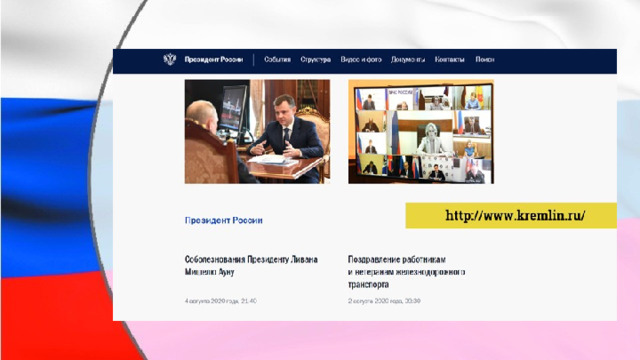Image resolution: width=640 pixels, height=360 pixels.
Task: Open the video conference grid photo
Action: pyautogui.click(x=421, y=131)
